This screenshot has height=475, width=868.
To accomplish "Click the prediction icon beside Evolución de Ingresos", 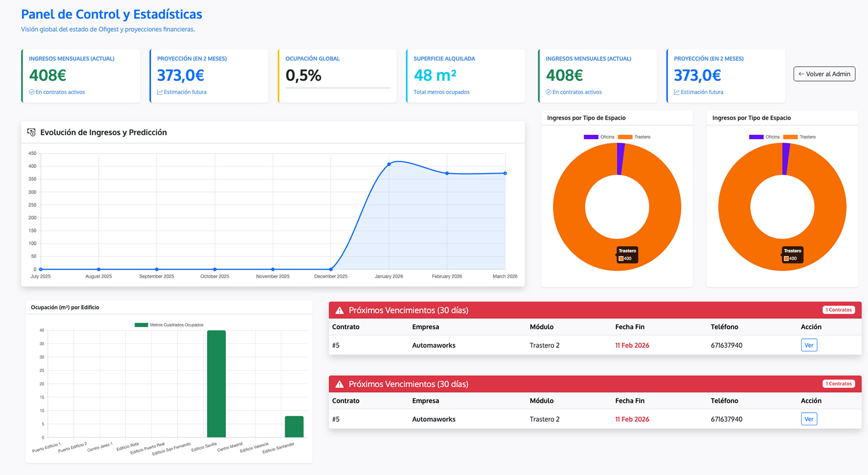I will [32, 132].
